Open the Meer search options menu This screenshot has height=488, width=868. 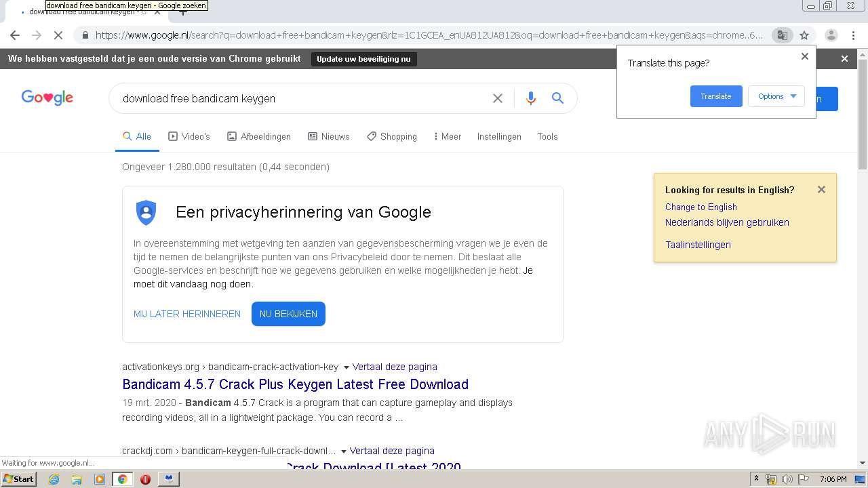[x=447, y=136]
